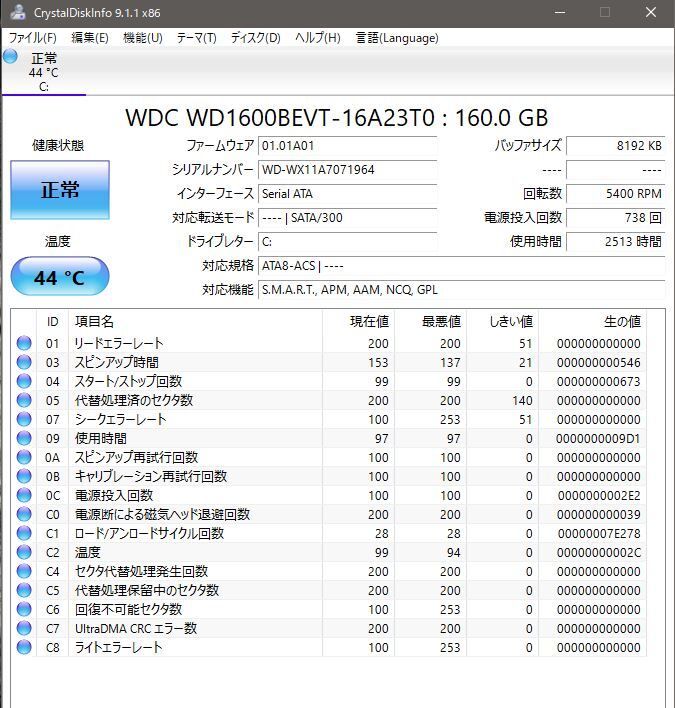
Task: Click the 現在値 column header
Action: point(358,321)
